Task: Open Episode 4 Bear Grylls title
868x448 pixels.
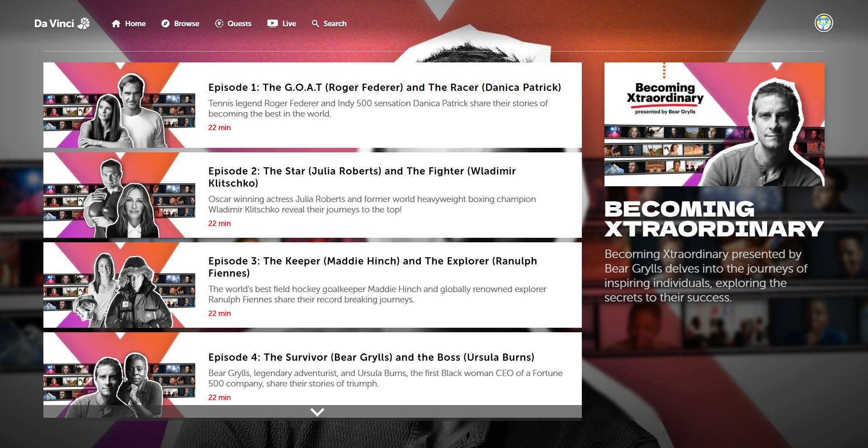Action: click(x=371, y=357)
